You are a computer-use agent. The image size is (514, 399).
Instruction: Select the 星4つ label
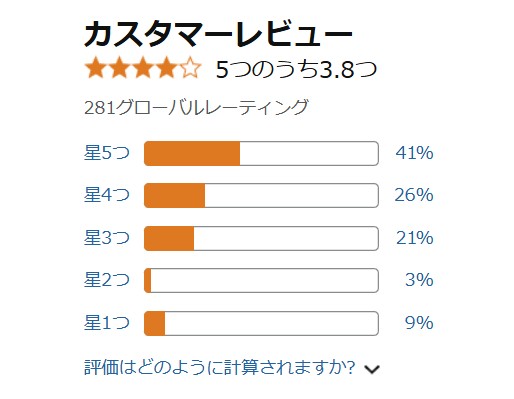(107, 195)
